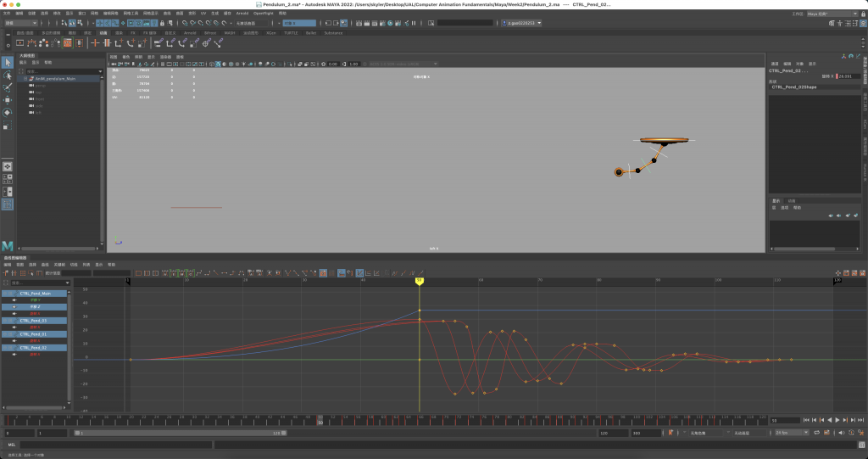868x459 pixels.
Task: Open the menu set dropdown at top left
Action: tap(20, 23)
